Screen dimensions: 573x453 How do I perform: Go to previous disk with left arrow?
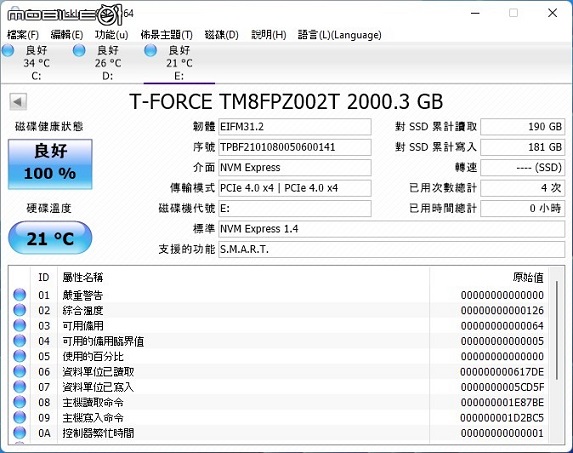click(18, 102)
